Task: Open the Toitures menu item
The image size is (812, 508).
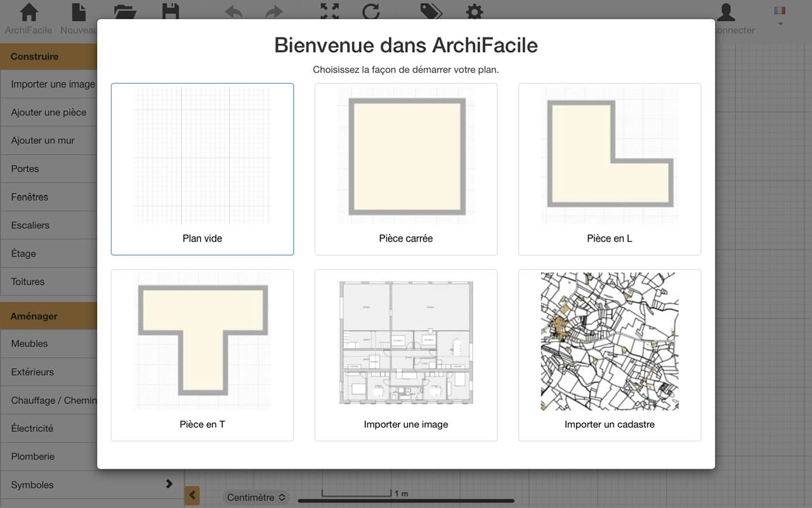Action: click(x=49, y=281)
